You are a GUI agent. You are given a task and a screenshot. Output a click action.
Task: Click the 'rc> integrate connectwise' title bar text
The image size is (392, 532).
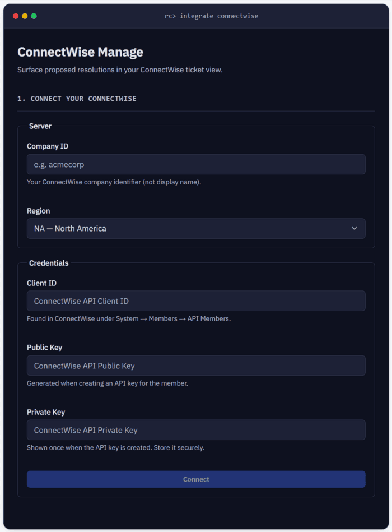coord(212,16)
